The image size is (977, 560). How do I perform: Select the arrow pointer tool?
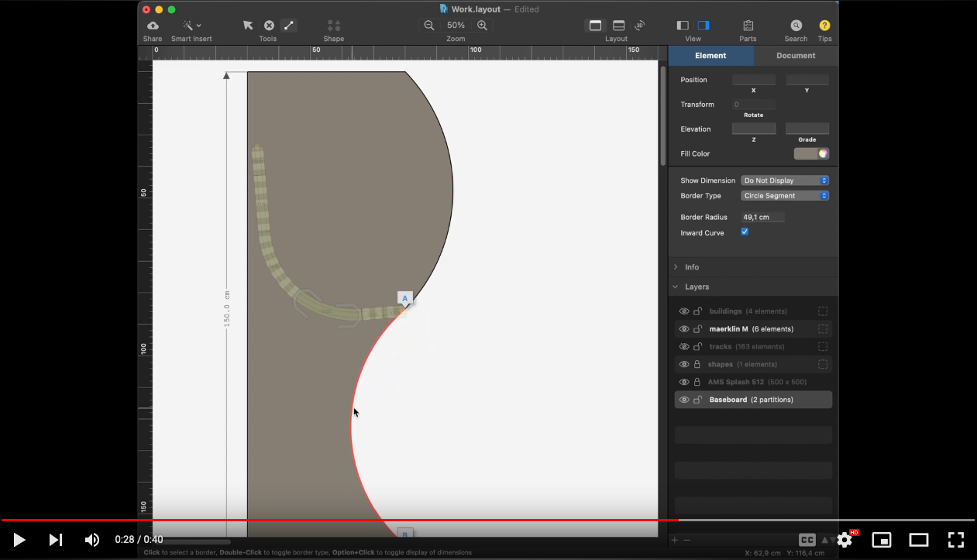(x=248, y=26)
